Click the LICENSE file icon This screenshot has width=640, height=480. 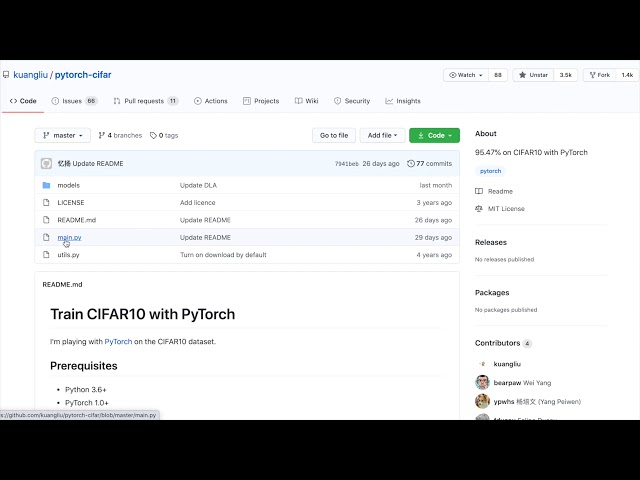pos(46,202)
